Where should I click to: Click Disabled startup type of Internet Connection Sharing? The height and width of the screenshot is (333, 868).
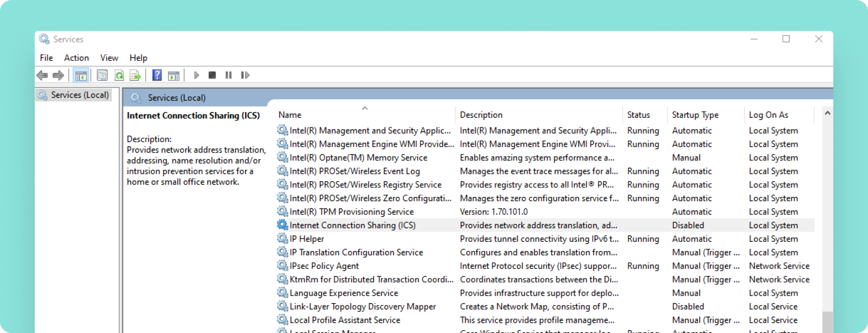point(688,225)
